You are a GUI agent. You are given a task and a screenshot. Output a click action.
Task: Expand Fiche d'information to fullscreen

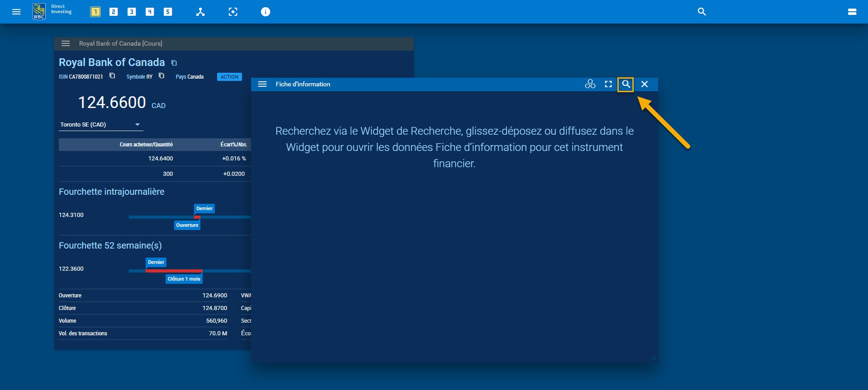(x=608, y=84)
